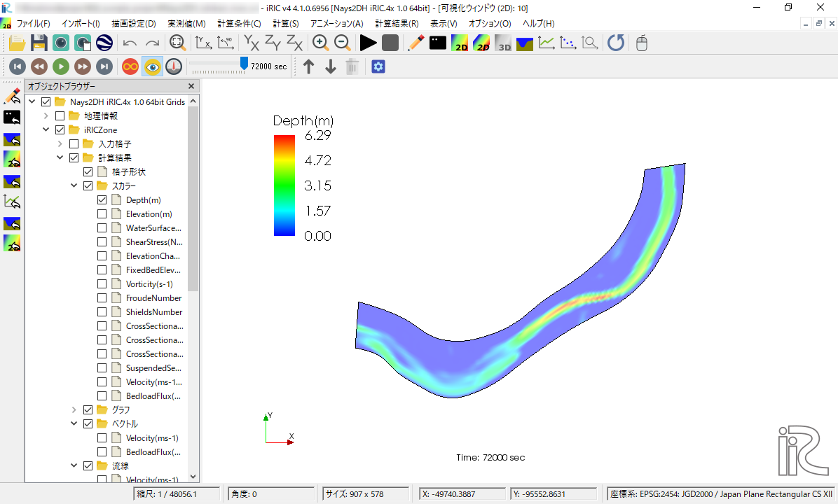This screenshot has height=504, width=838.
Task: Click the grayed 3D view icon
Action: [x=503, y=43]
